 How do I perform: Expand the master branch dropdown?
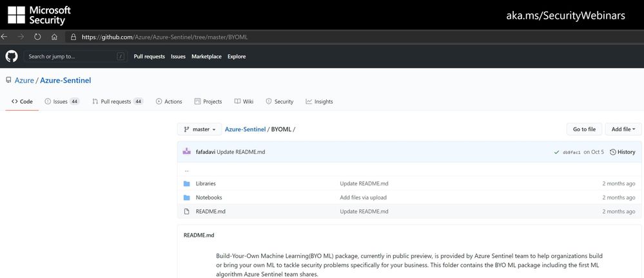pos(200,129)
